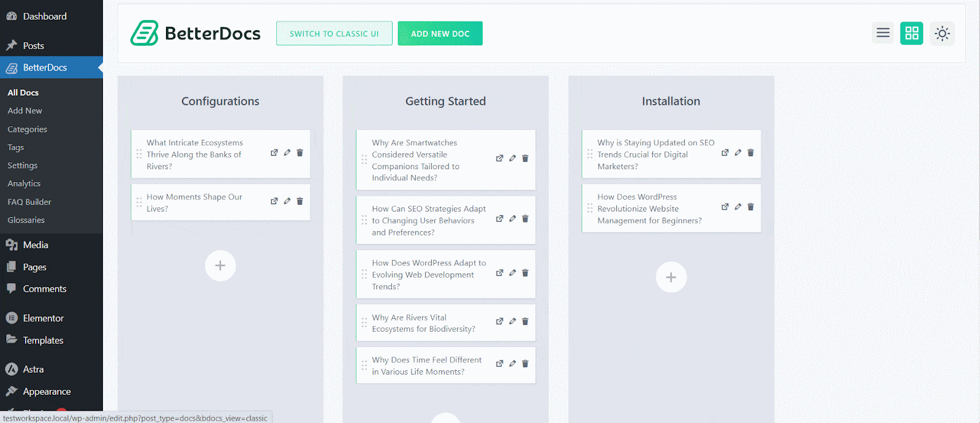Viewport: 980px width, 423px height.
Task: Go to FAQ Builder menu item
Action: [29, 202]
